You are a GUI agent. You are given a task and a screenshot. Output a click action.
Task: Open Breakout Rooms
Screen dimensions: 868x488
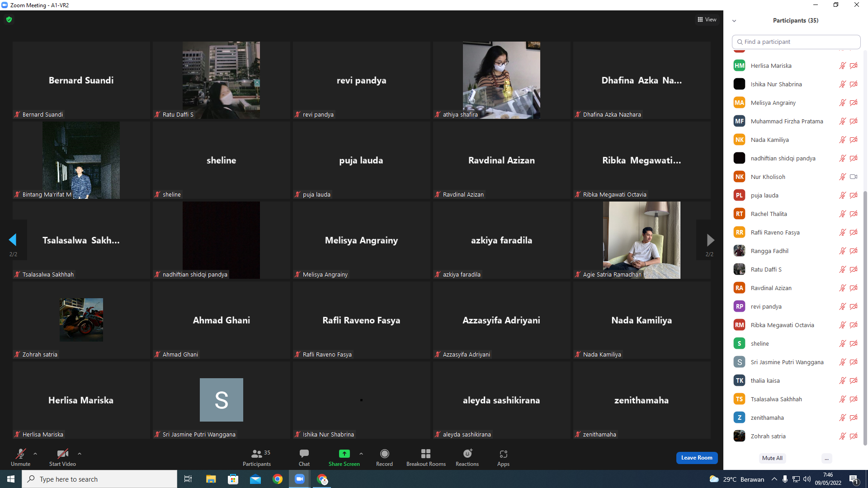[x=426, y=457]
